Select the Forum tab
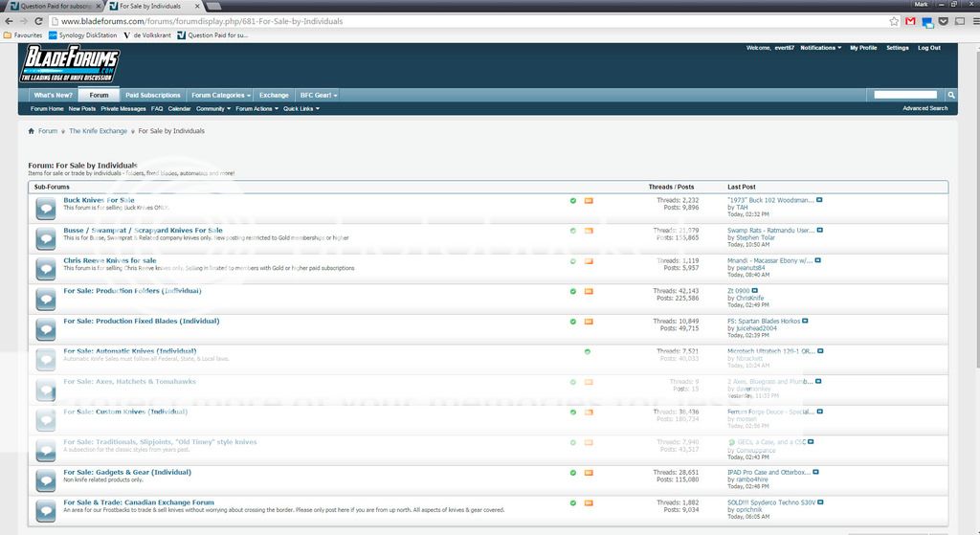This screenshot has height=535, width=980. click(99, 95)
